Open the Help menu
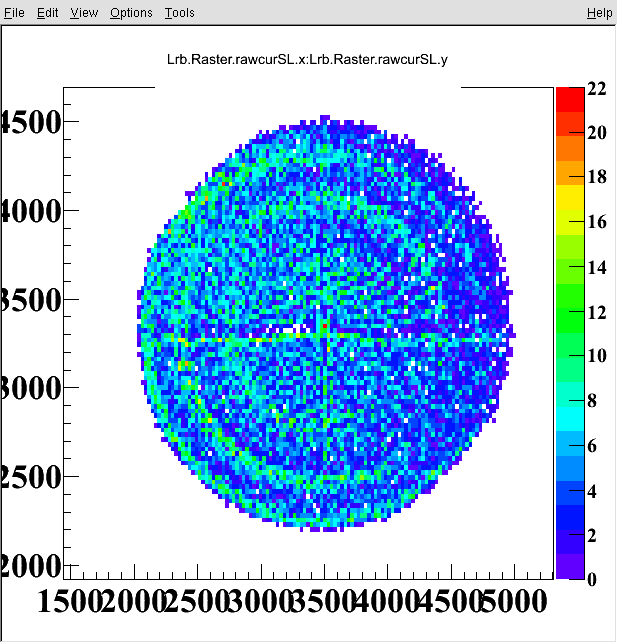617x643 pixels. coord(599,13)
